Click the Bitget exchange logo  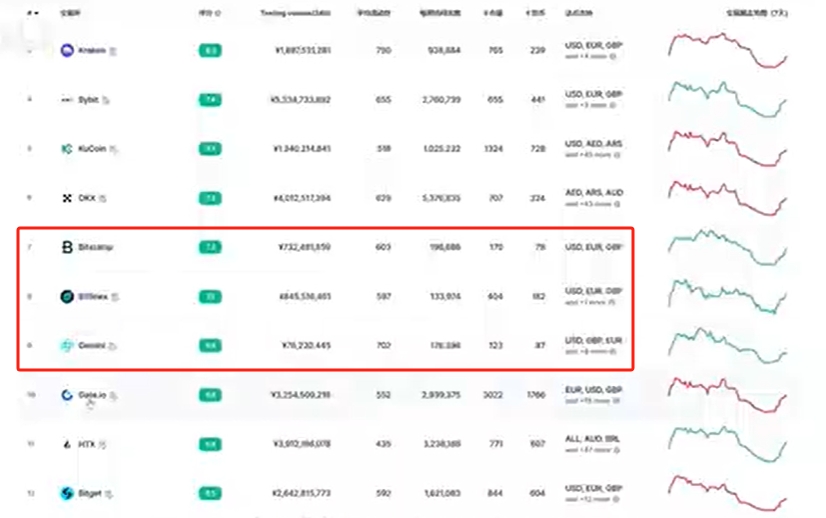point(67,493)
